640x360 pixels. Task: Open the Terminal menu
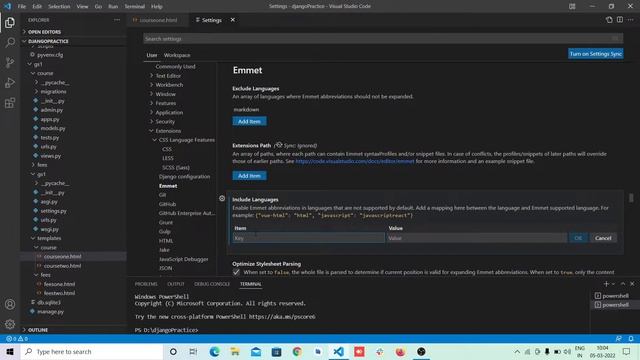135,6
